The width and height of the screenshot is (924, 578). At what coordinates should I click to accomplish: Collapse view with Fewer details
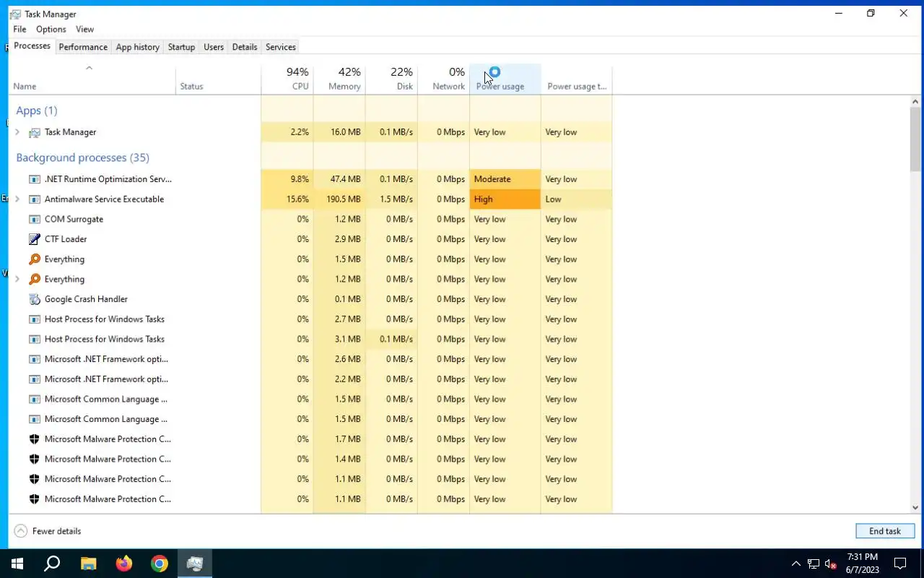click(x=48, y=531)
